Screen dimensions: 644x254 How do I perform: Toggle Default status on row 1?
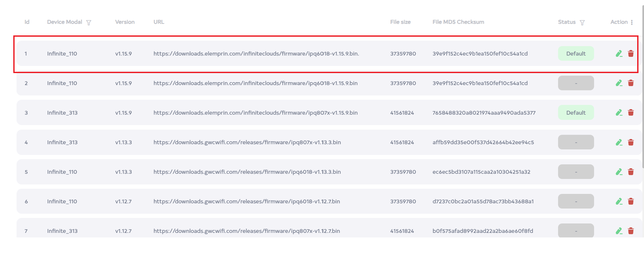tap(576, 54)
